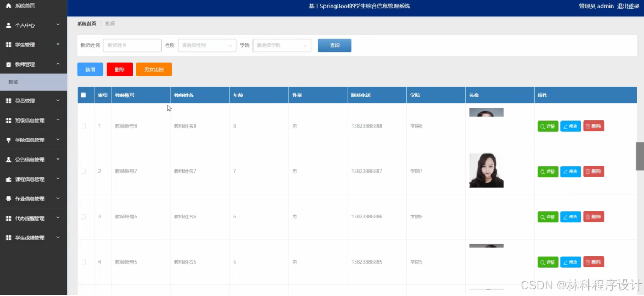Click 修改 for 教师账号8
Image resolution: width=644 pixels, height=296 pixels.
(570, 126)
